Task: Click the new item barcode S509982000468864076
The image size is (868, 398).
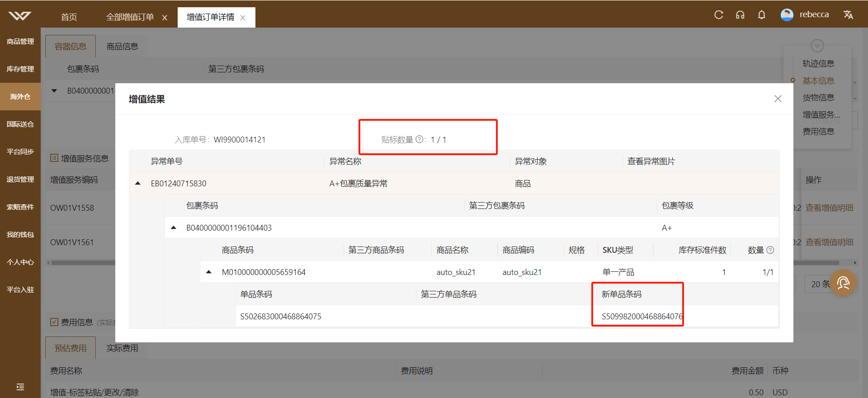Action: (x=642, y=316)
